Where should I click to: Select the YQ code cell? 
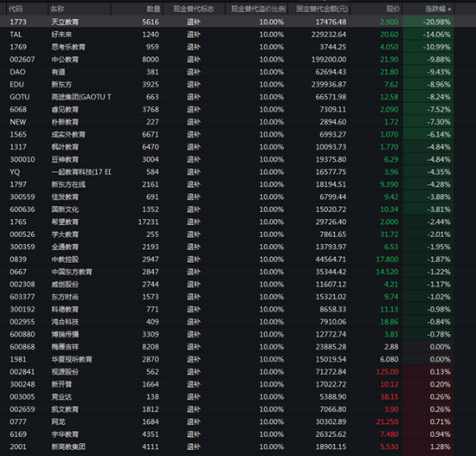(15, 172)
